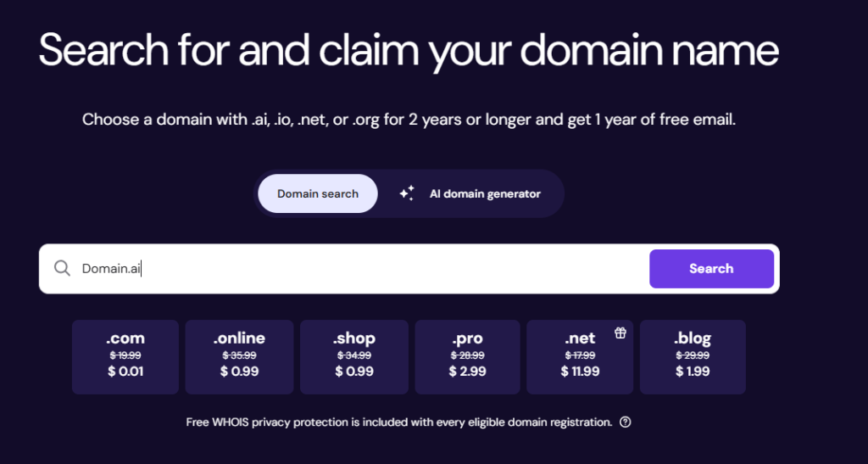Pick the .online domain extension tile
868x464 pixels.
point(239,356)
